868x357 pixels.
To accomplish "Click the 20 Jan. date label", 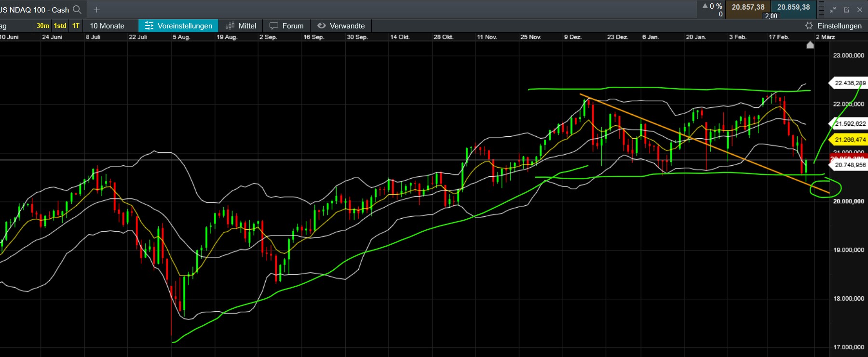I will pyautogui.click(x=696, y=37).
